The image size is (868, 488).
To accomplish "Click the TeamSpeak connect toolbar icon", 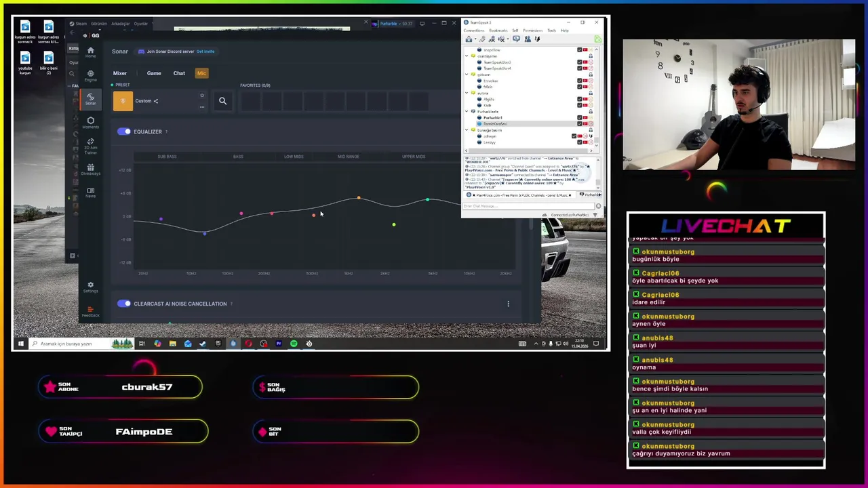I will pos(469,39).
